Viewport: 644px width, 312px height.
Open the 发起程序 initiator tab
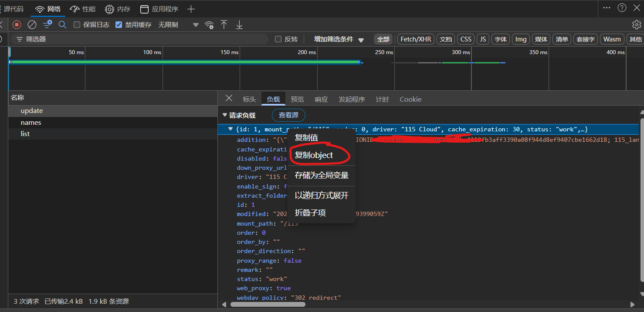click(352, 99)
